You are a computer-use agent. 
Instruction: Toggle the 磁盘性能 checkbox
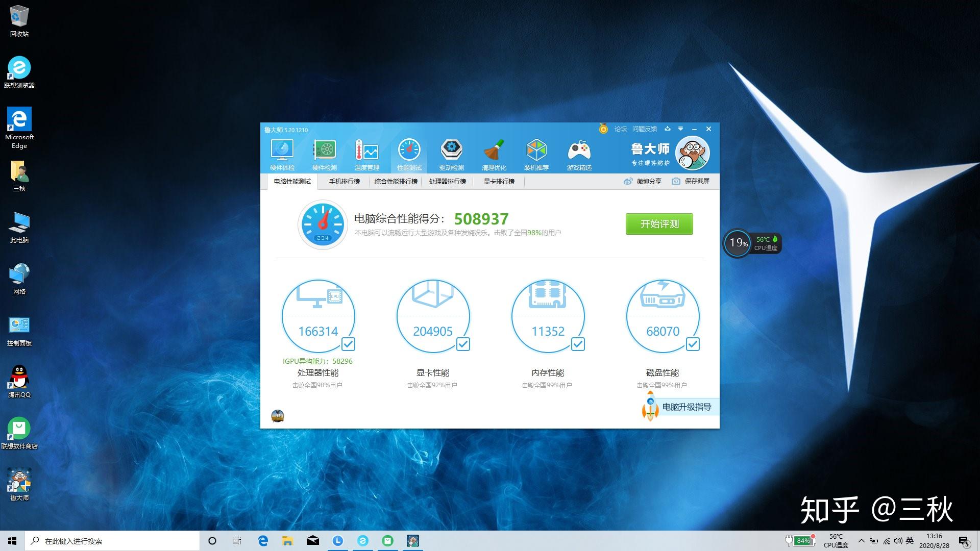693,344
